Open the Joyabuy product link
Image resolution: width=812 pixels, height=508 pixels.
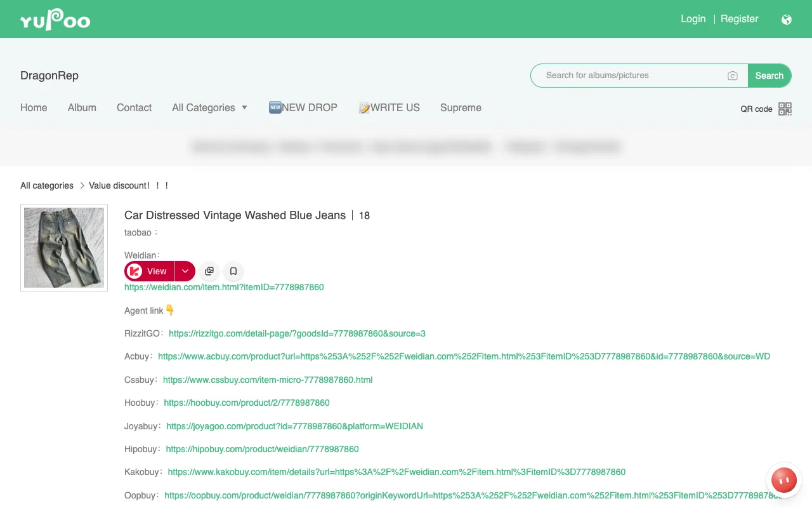pos(294,426)
